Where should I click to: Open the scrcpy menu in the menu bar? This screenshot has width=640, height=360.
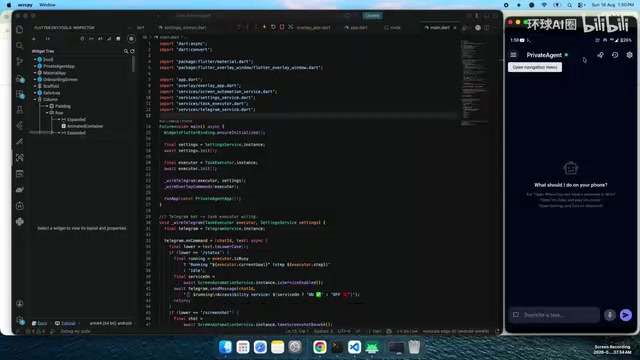(x=25, y=5)
